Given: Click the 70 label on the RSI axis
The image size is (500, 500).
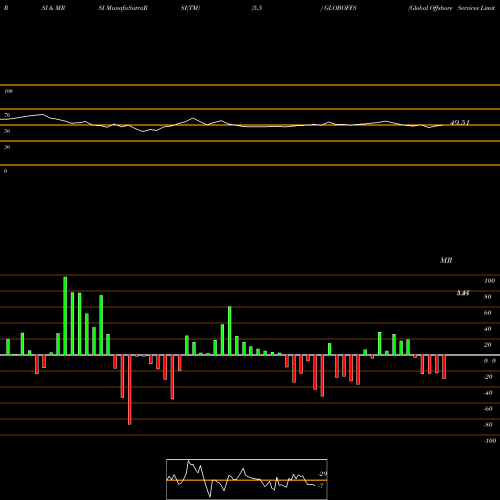Looking at the screenshot, I should (7, 115).
